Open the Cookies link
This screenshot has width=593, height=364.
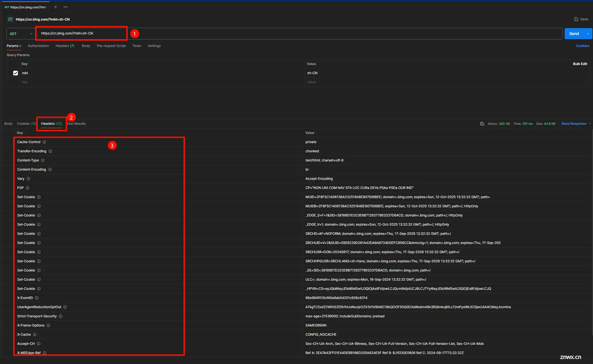582,46
